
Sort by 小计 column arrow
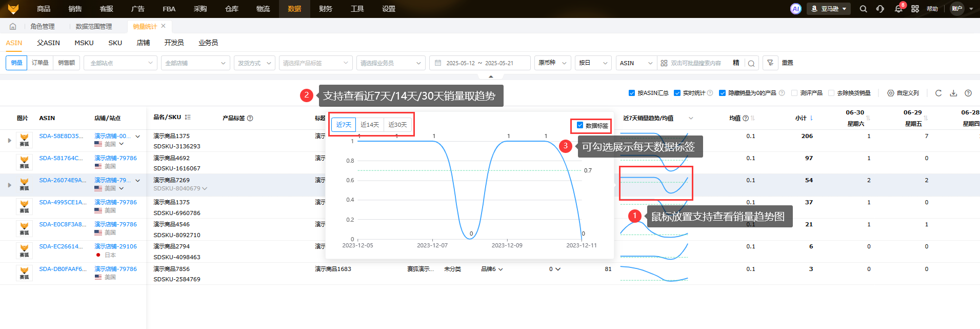pyautogui.click(x=811, y=118)
